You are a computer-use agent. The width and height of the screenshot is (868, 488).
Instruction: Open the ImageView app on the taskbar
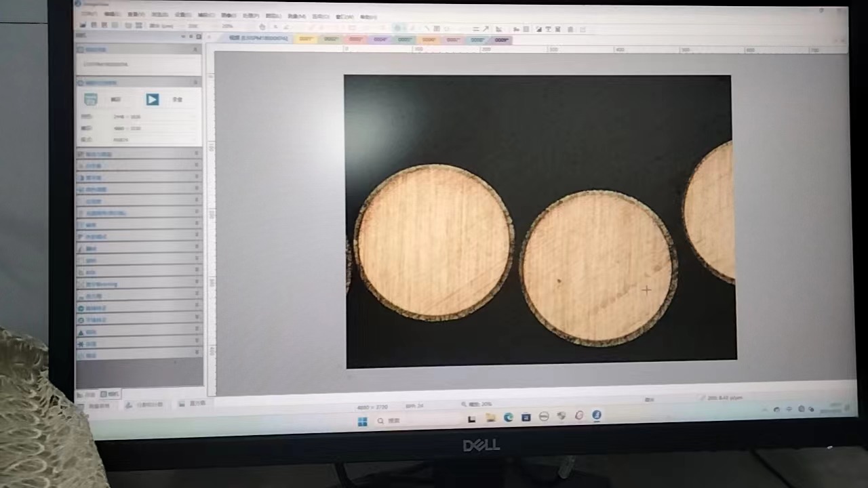coord(597,415)
